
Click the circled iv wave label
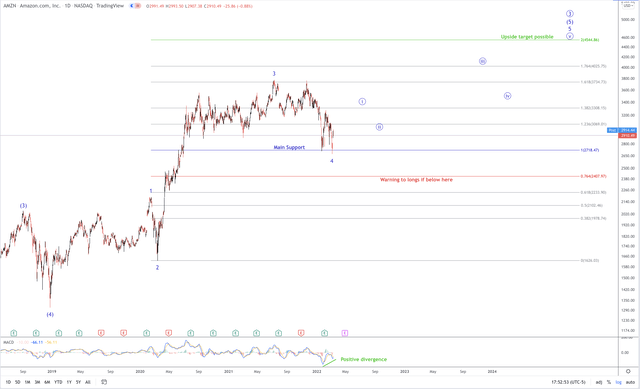(x=507, y=96)
